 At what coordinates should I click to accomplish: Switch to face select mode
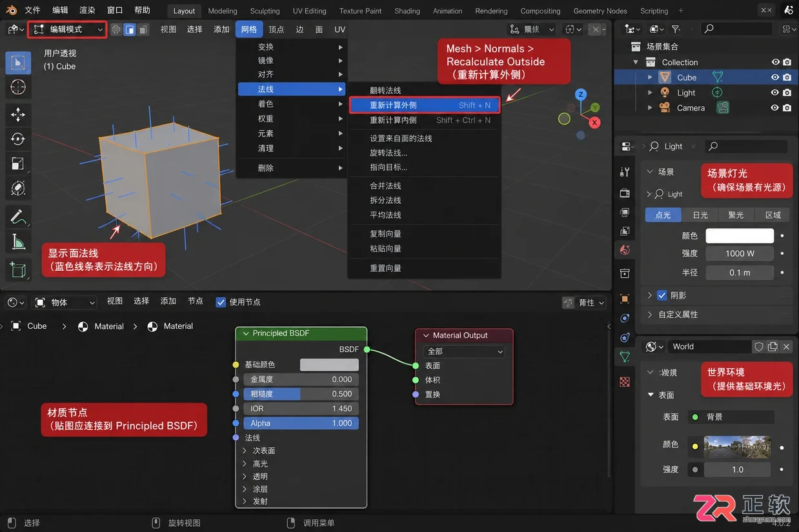click(143, 29)
